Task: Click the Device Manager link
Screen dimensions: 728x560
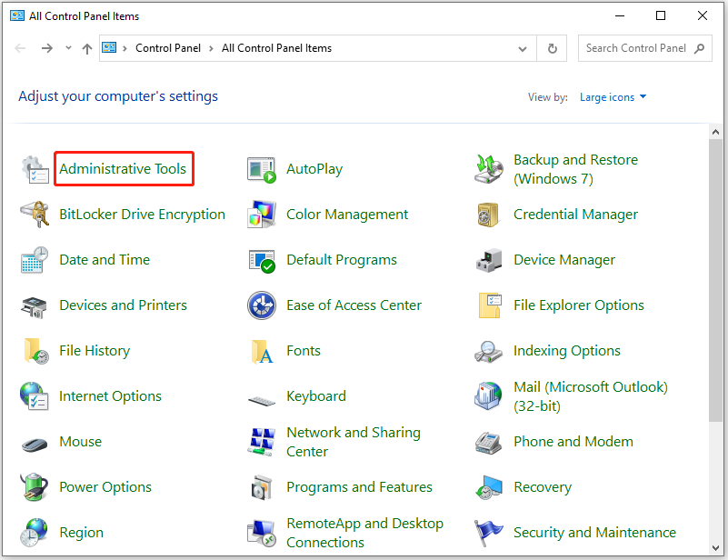Action: coord(564,260)
